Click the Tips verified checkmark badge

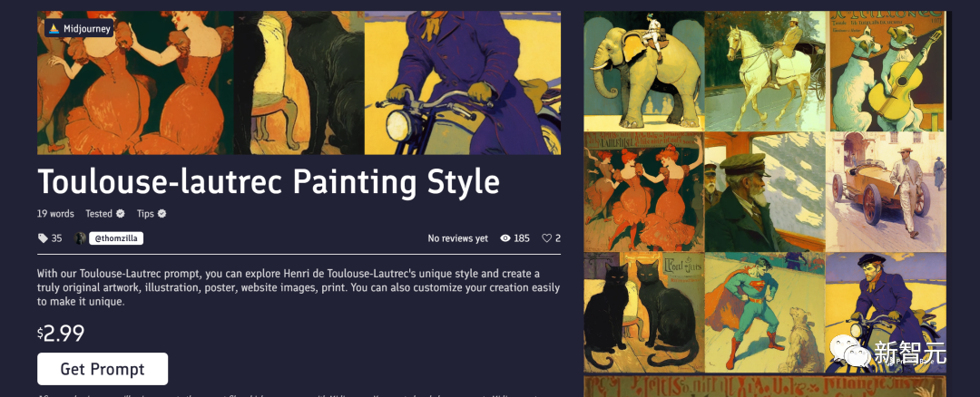point(162,214)
